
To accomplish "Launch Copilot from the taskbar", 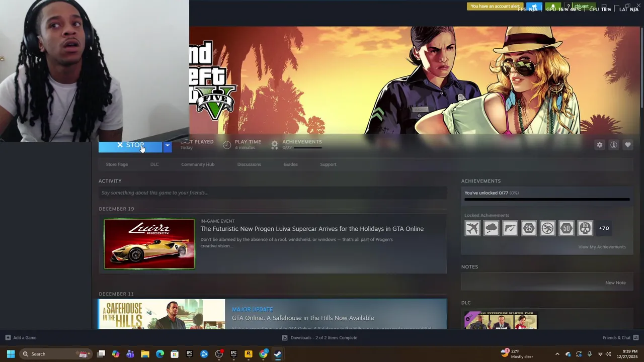I will 116,354.
